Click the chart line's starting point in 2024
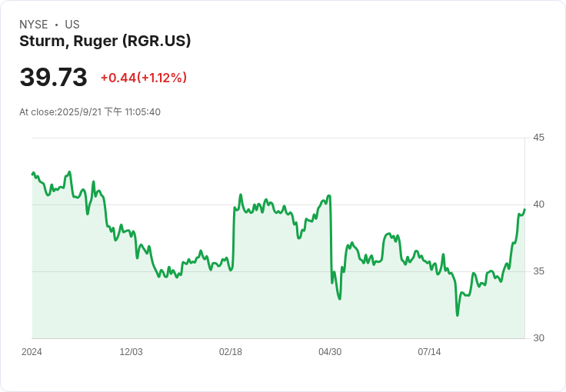This screenshot has height=392, width=566. coord(32,174)
